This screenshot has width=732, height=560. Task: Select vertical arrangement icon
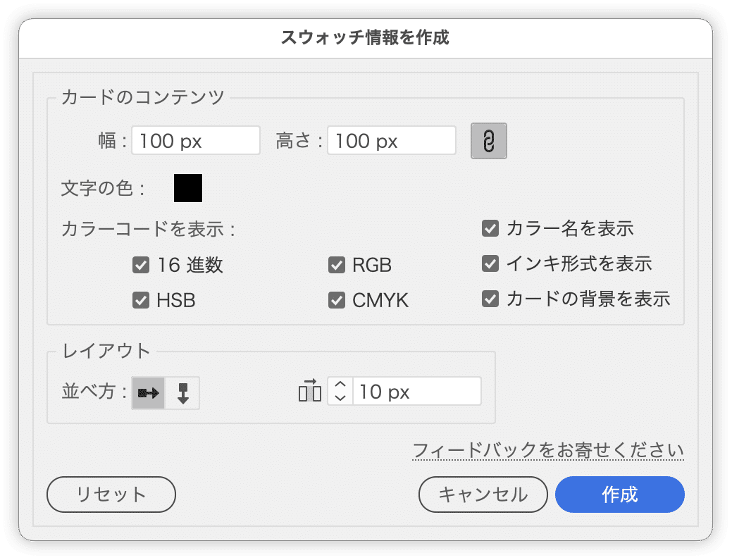(x=182, y=393)
